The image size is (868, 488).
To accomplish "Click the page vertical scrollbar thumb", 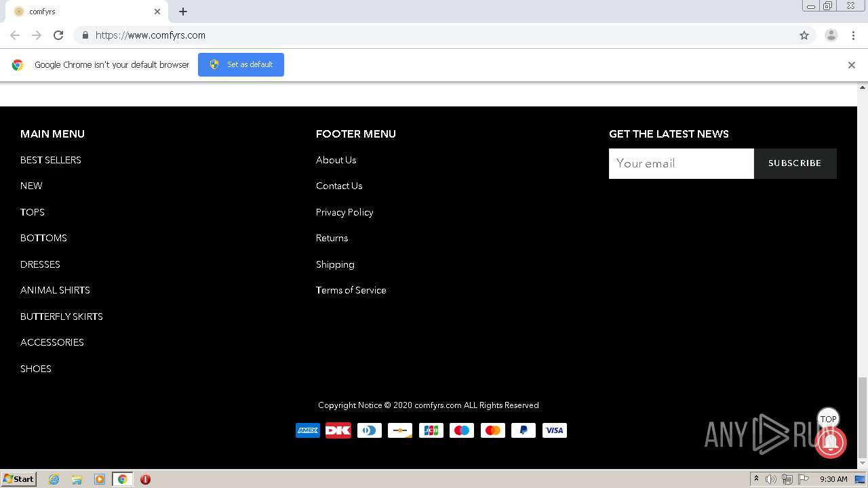I will click(863, 418).
